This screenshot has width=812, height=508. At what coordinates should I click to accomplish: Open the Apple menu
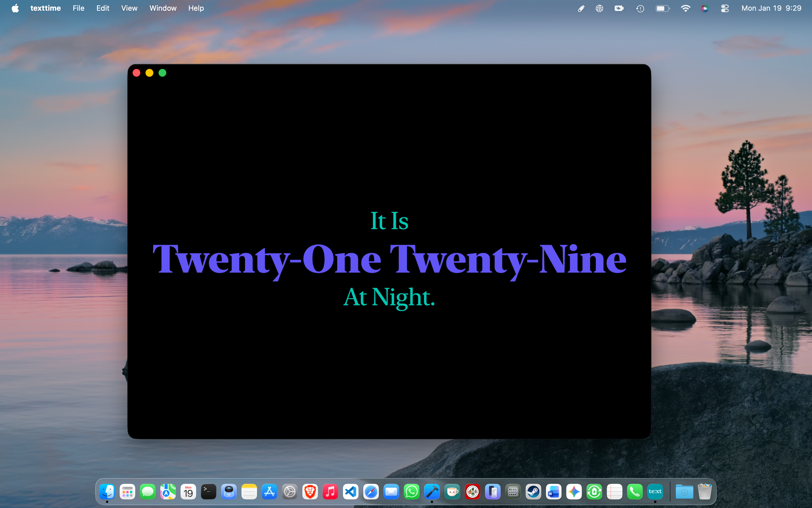tap(15, 8)
